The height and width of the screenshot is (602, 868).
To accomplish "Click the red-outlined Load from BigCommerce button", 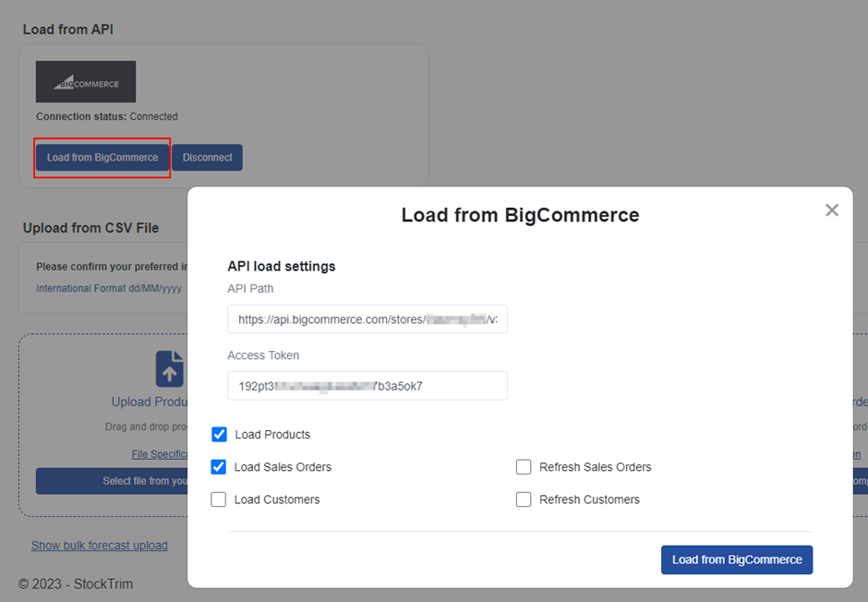I will pos(102,158).
